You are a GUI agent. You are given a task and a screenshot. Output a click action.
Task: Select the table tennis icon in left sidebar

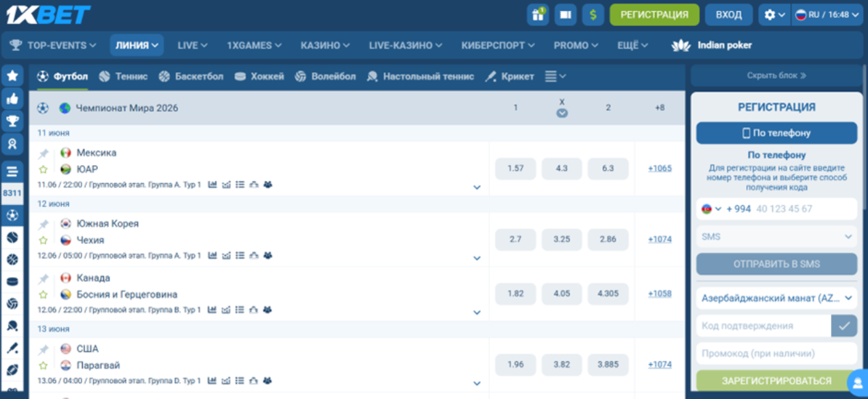click(x=12, y=326)
